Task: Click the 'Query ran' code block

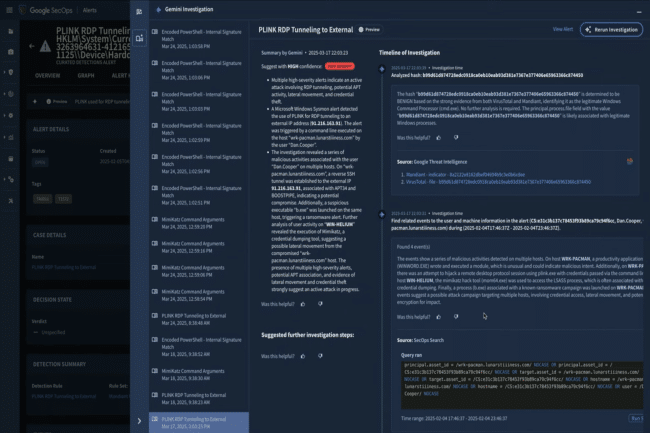Action: point(522,385)
